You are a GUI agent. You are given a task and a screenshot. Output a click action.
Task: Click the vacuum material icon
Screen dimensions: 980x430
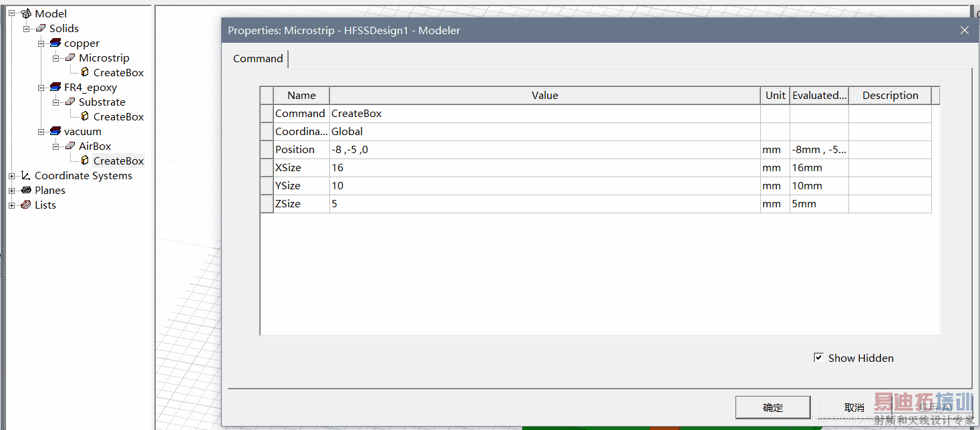pos(55,131)
